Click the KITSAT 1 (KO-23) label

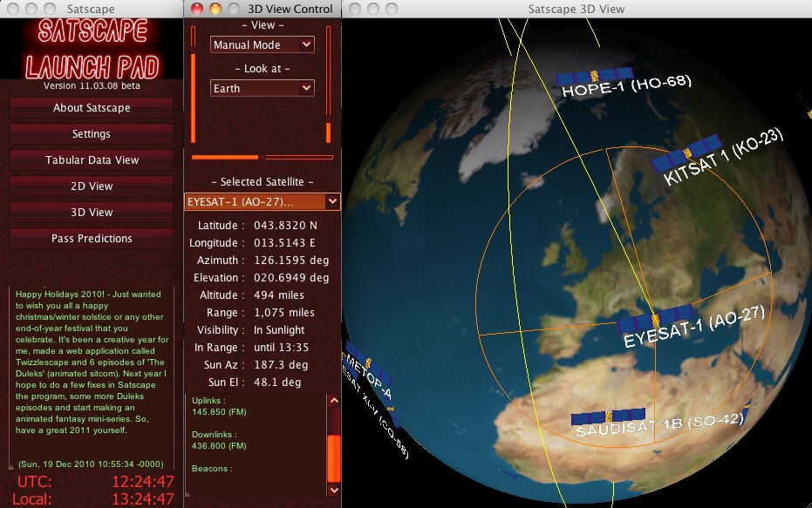click(x=723, y=156)
